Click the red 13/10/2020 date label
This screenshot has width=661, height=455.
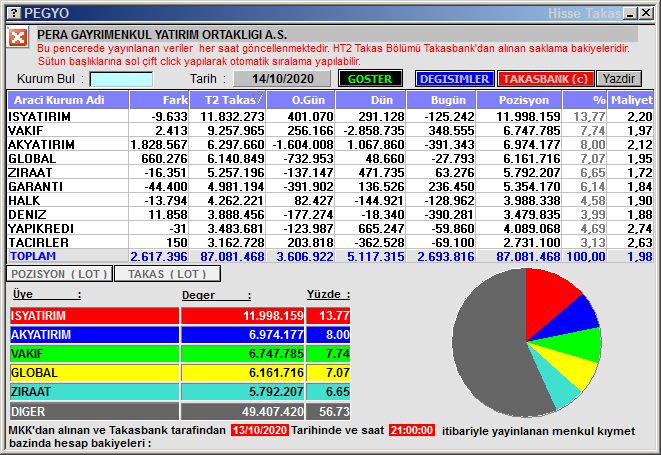(260, 430)
